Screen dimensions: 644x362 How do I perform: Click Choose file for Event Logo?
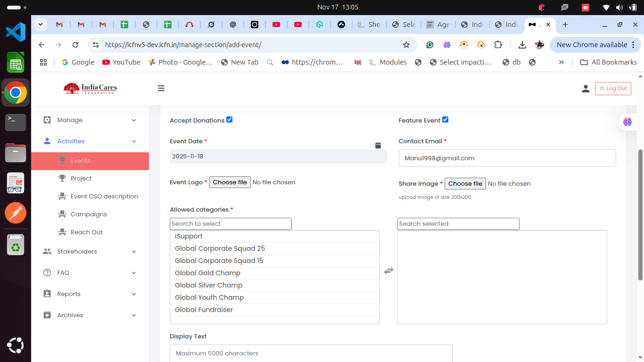pos(230,182)
